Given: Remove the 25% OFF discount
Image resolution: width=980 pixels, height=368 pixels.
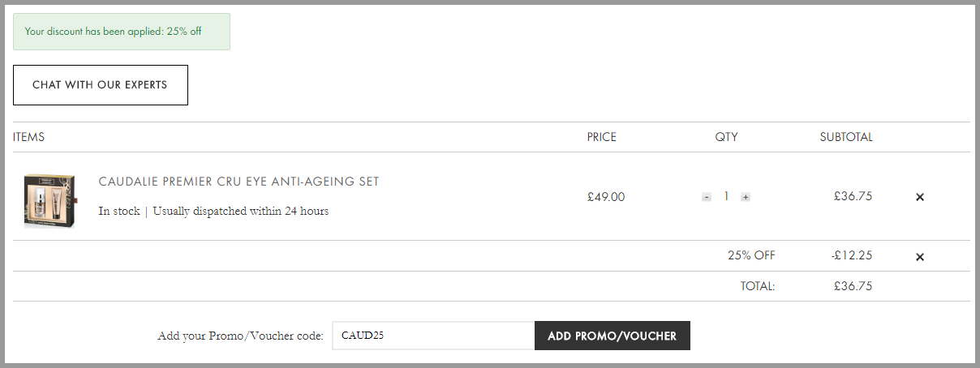Looking at the screenshot, I should pos(920,257).
